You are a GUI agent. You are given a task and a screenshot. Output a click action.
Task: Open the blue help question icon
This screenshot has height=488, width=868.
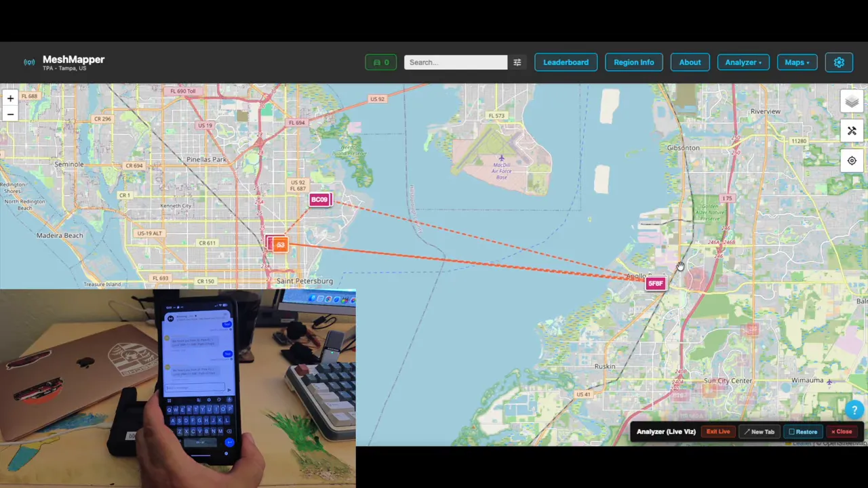[854, 409]
